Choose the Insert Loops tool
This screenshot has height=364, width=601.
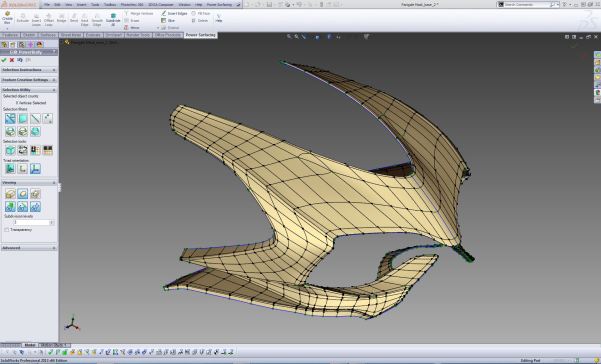click(x=36, y=20)
